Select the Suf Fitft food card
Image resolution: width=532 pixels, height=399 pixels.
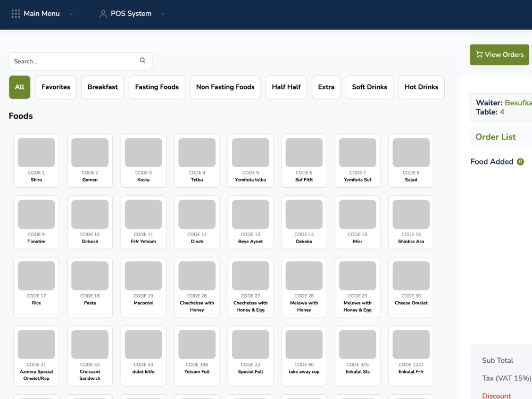304,161
